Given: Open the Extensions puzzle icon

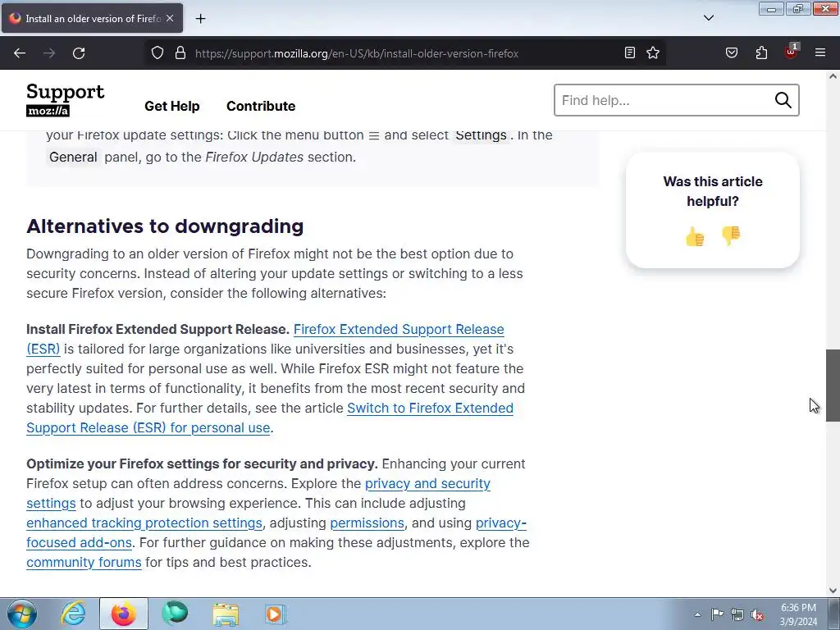Looking at the screenshot, I should point(761,52).
